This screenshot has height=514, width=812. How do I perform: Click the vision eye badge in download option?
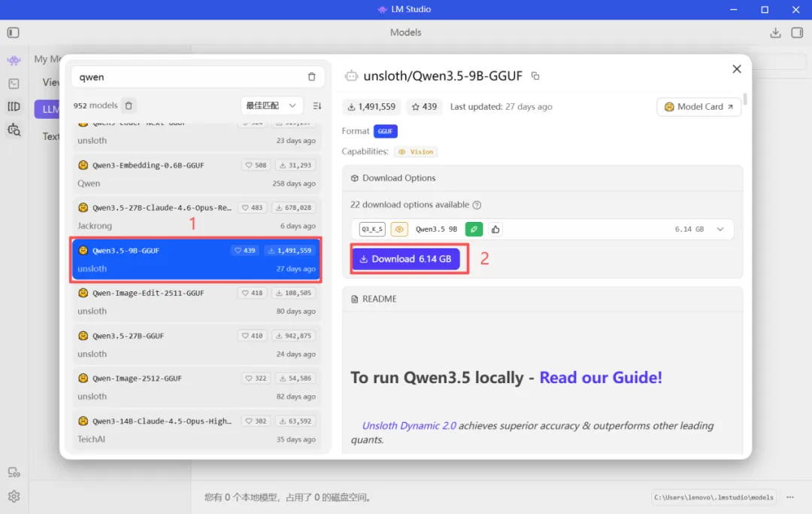(x=399, y=229)
